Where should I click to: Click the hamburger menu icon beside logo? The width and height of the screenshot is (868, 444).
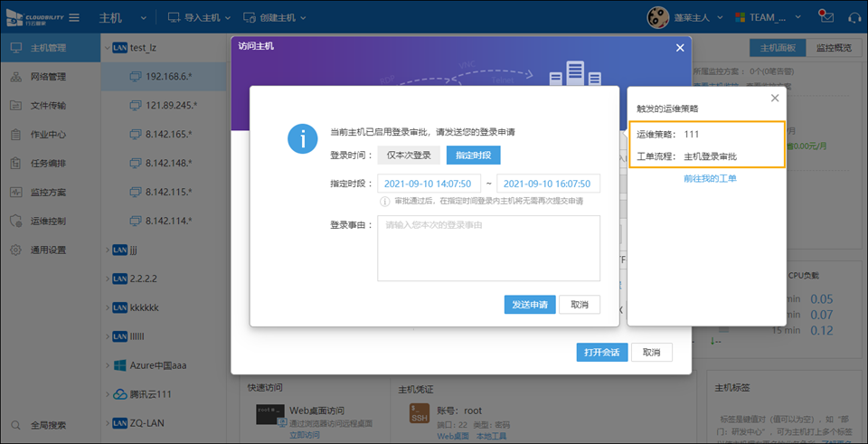(x=74, y=18)
